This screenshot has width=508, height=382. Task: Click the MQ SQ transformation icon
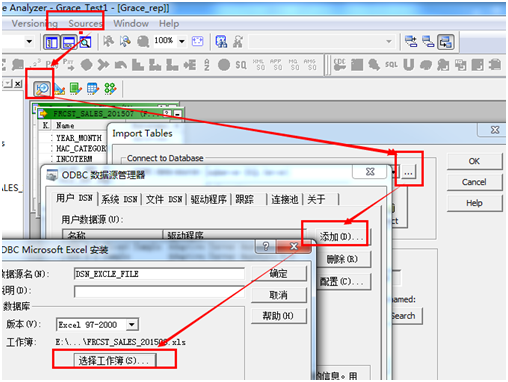point(293,64)
